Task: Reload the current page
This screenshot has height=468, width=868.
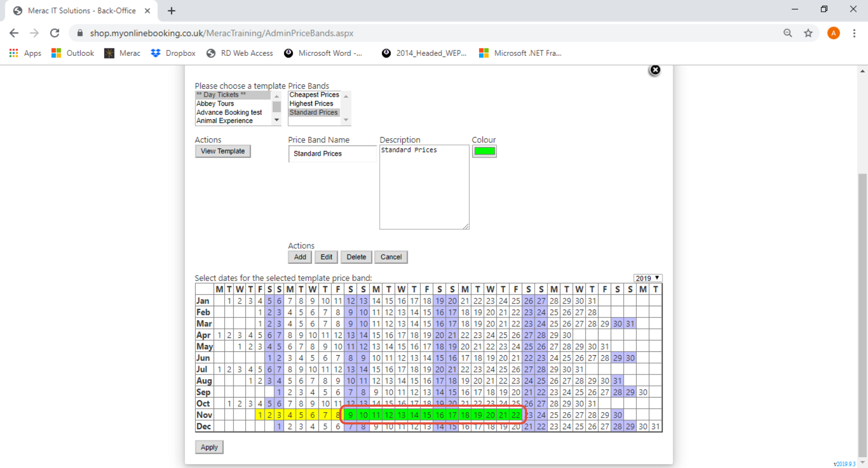Action: click(x=55, y=33)
